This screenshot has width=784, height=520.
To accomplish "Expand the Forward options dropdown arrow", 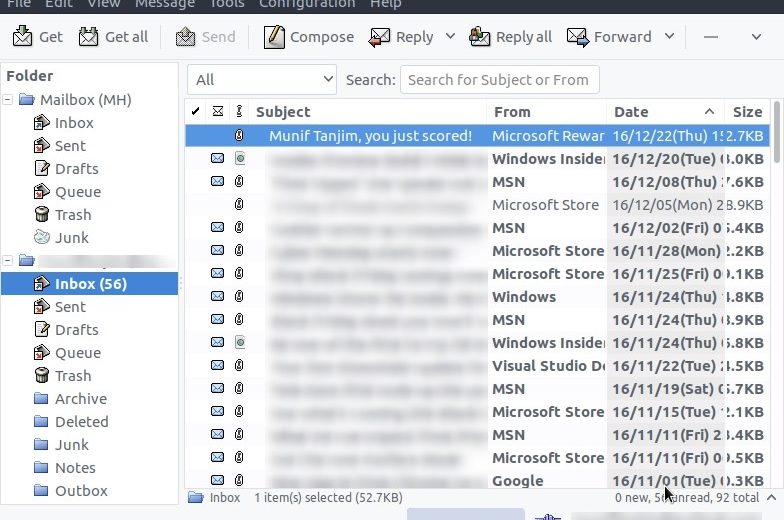I will (x=670, y=36).
